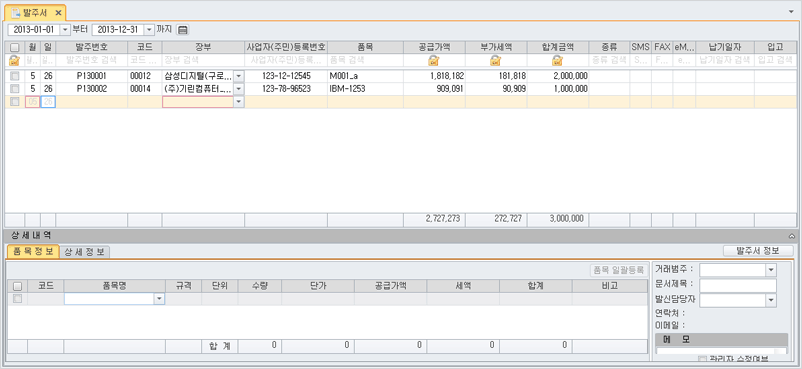This screenshot has height=369, width=802.
Task: Click registration number 123-78-96523
Action: click(286, 89)
